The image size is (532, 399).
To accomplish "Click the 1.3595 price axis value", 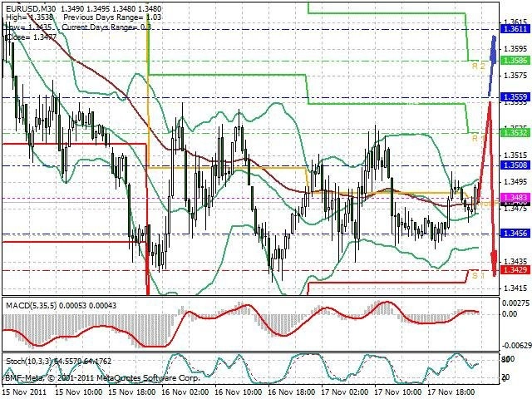I will coord(515,49).
